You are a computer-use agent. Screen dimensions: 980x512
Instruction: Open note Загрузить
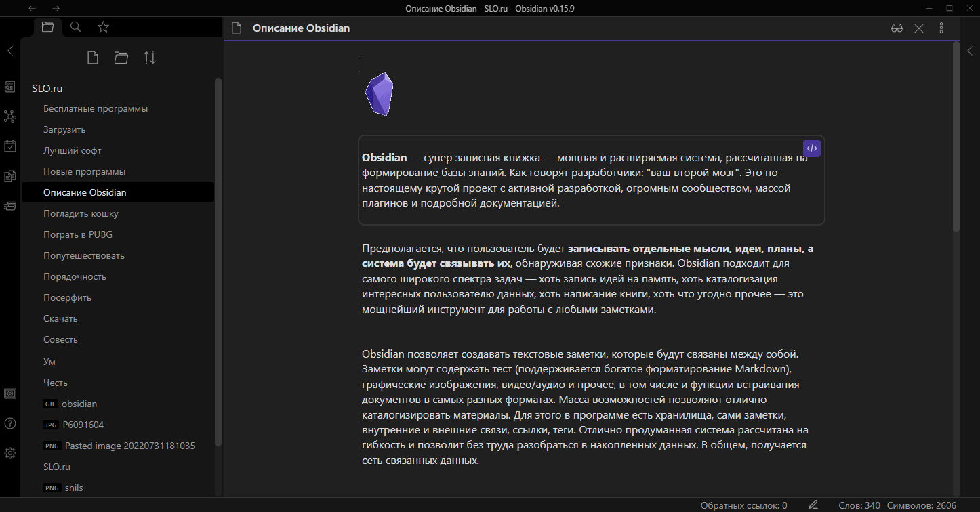click(x=118, y=129)
